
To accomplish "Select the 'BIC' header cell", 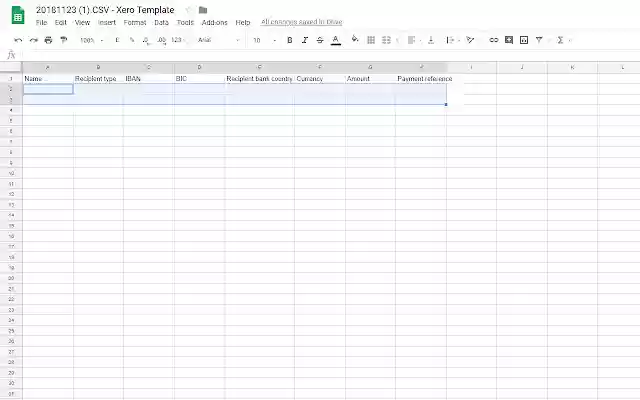I will 200,79.
